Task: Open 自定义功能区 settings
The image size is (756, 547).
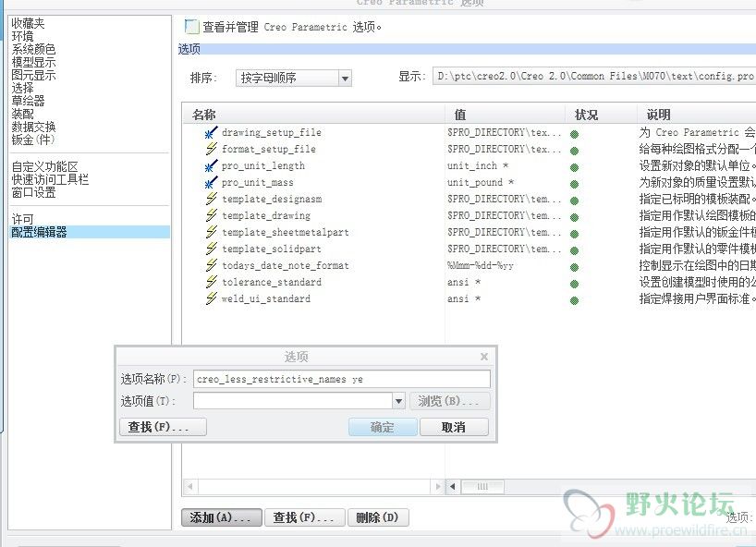Action: click(x=45, y=166)
